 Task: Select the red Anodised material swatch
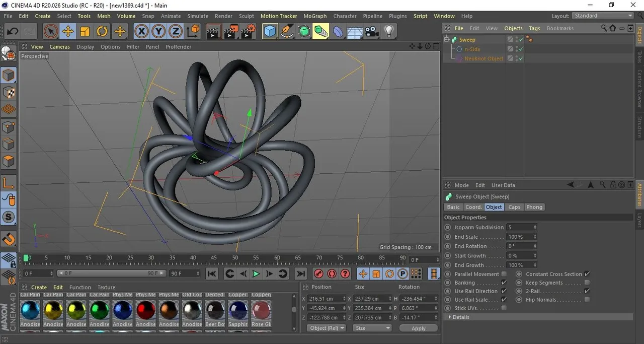[x=146, y=310]
